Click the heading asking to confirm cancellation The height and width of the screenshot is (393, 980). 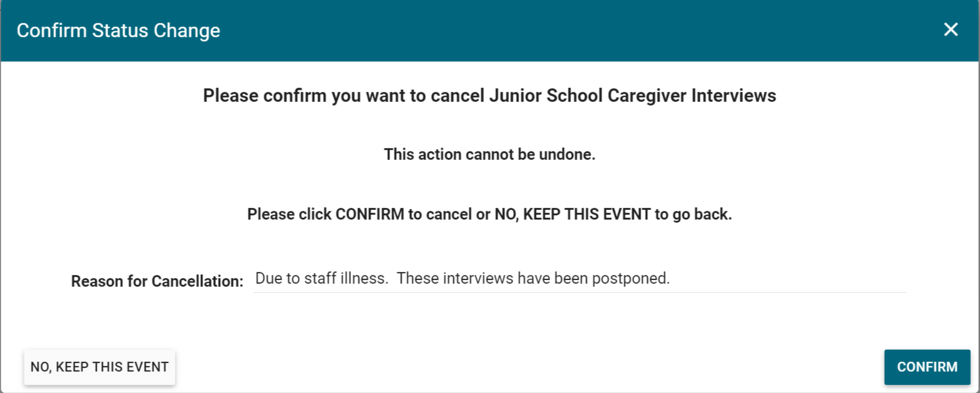(489, 95)
